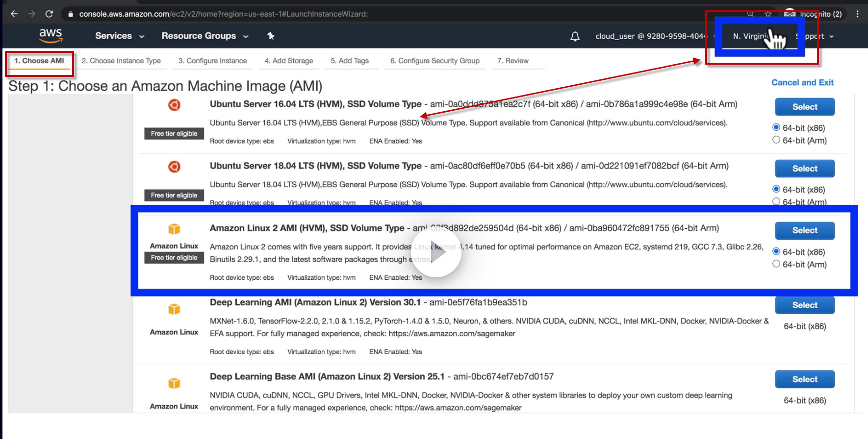Click the Deep Learning AMI Version 30.1 title
The image size is (868, 439).
(x=315, y=302)
